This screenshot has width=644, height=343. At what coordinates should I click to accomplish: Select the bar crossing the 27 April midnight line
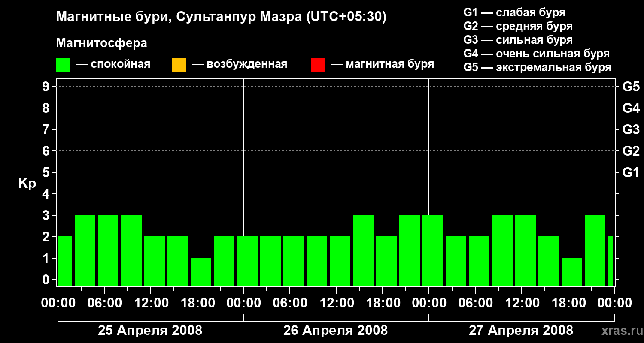click(433, 250)
